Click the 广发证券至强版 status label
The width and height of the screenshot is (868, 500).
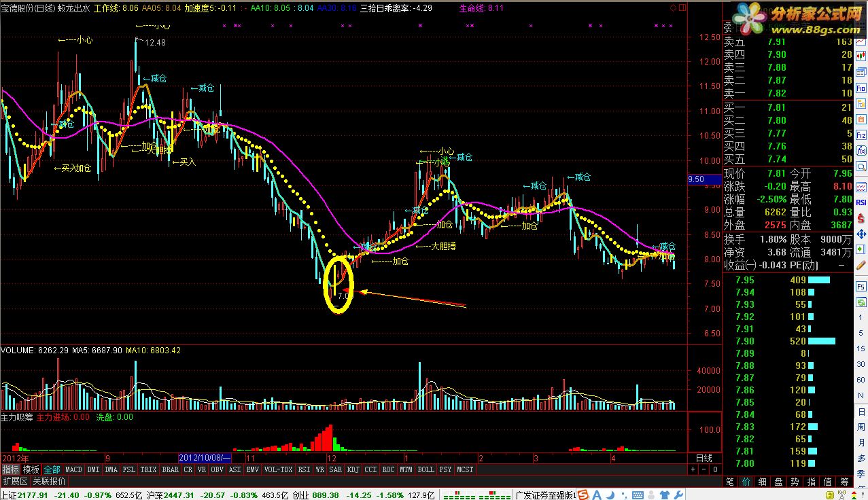pos(546,495)
